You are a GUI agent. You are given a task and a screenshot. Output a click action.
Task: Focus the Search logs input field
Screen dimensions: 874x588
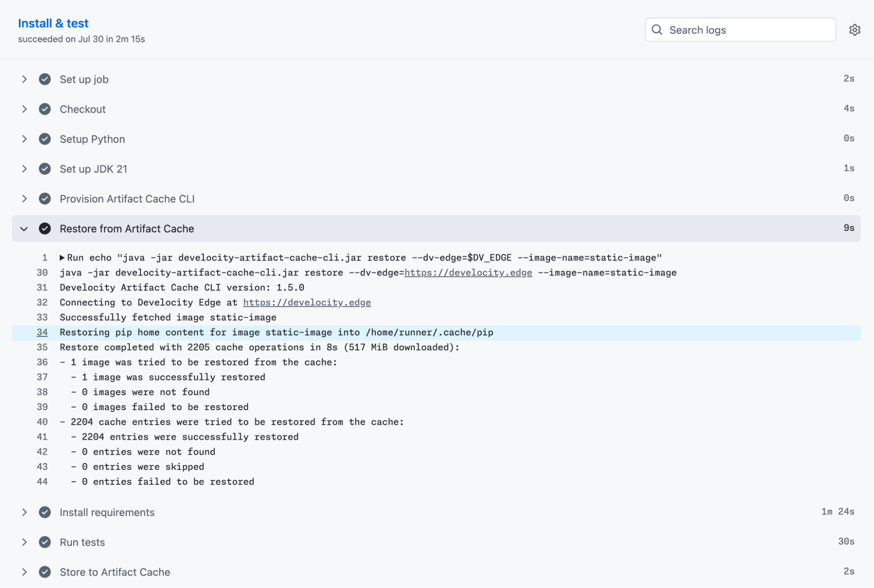pyautogui.click(x=740, y=30)
